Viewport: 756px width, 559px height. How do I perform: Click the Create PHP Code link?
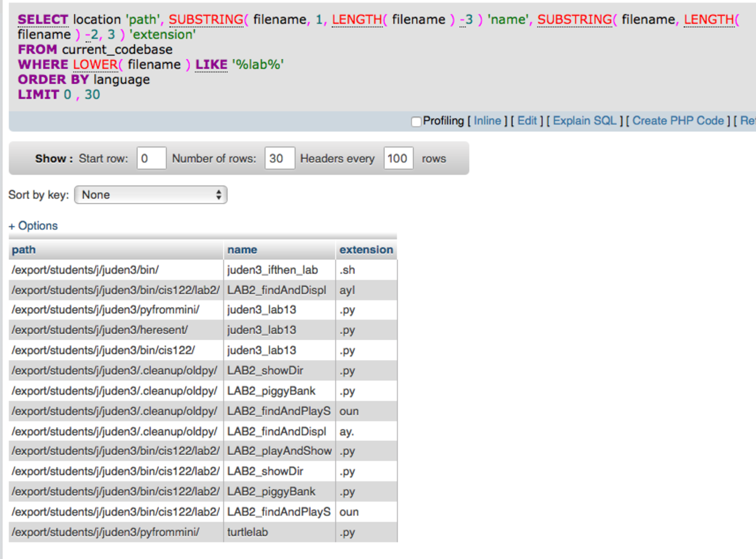pyautogui.click(x=678, y=121)
